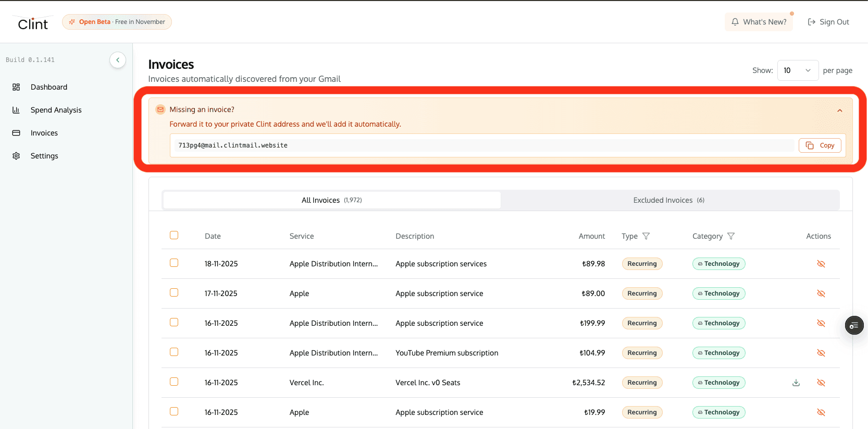Click the floating dark round widget button
The width and height of the screenshot is (868, 429).
854,326
